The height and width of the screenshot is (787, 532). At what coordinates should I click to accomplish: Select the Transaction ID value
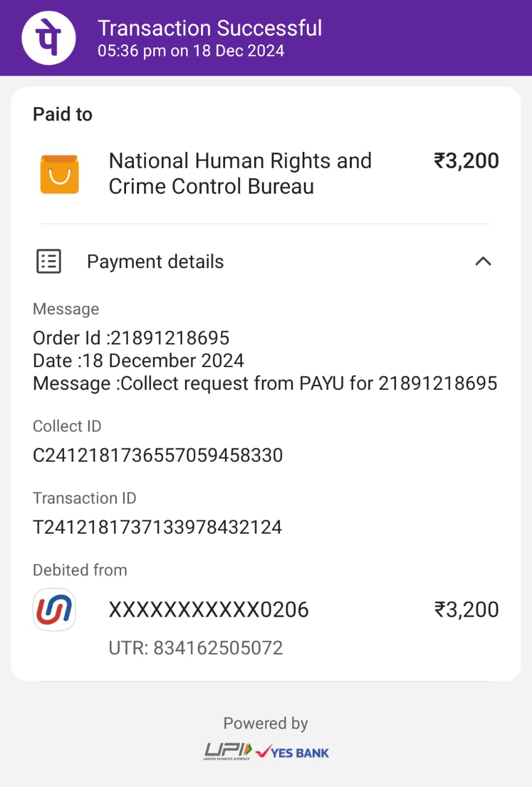click(157, 527)
